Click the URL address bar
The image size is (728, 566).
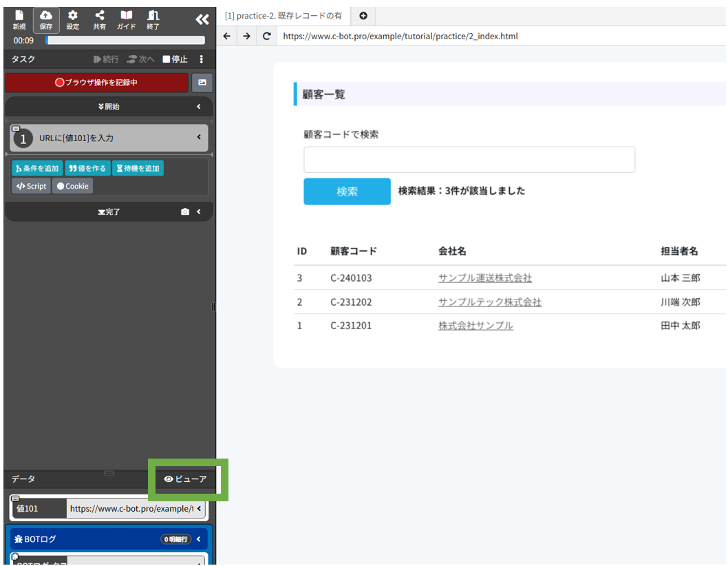pyautogui.click(x=502, y=36)
